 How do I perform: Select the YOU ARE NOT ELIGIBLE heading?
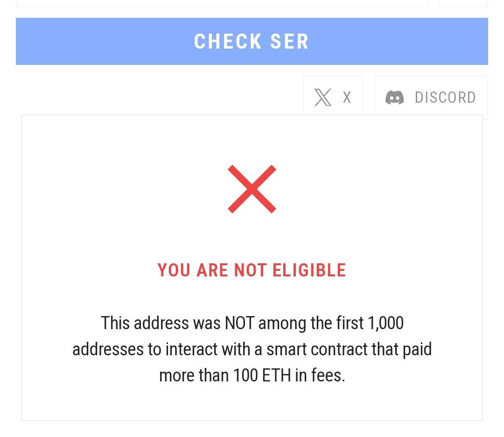click(252, 270)
